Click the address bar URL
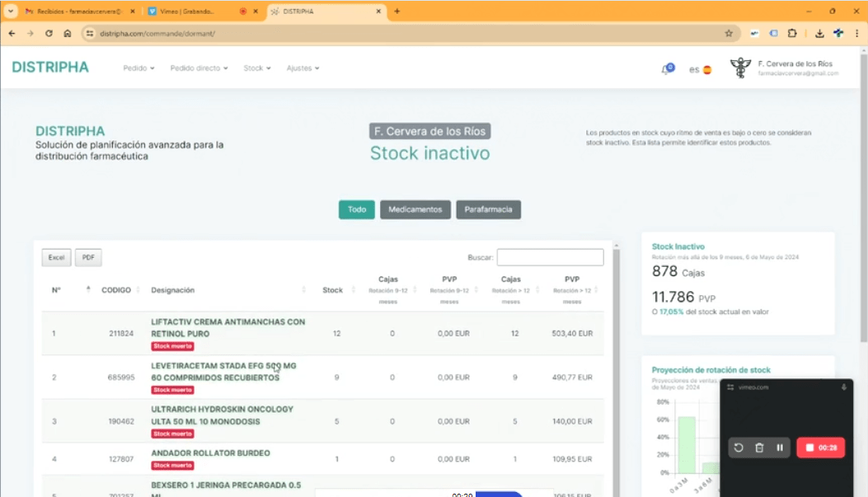868x497 pixels. coord(157,34)
